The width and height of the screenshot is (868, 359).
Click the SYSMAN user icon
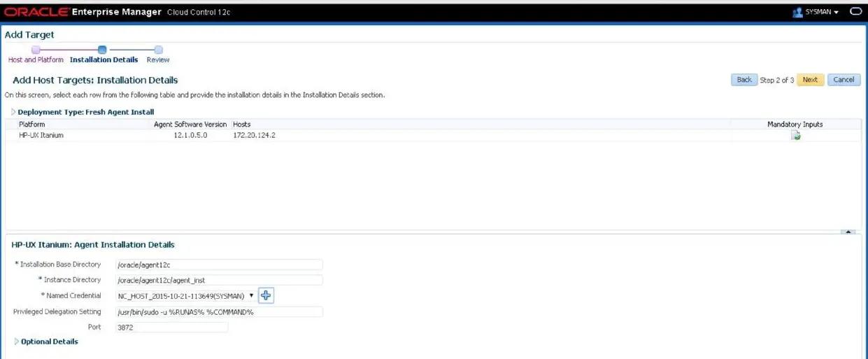797,13
